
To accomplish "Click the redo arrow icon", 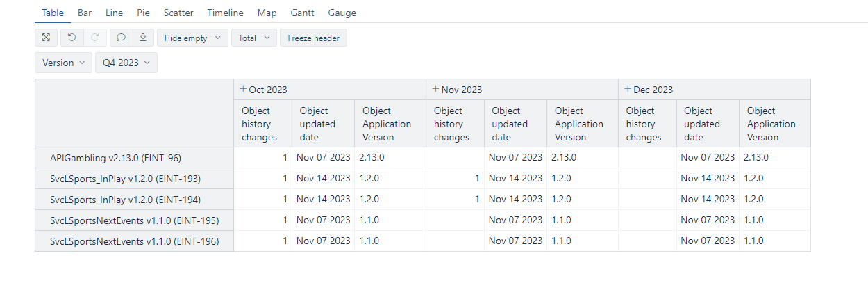I will tap(95, 38).
